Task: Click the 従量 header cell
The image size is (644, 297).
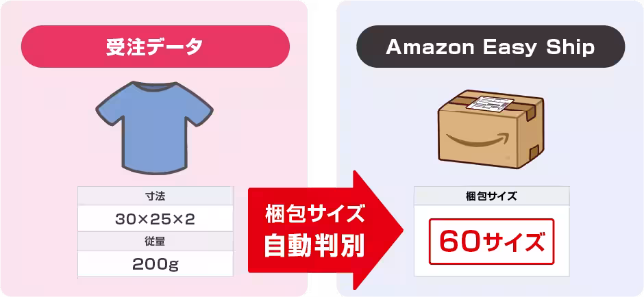Action: click(156, 242)
